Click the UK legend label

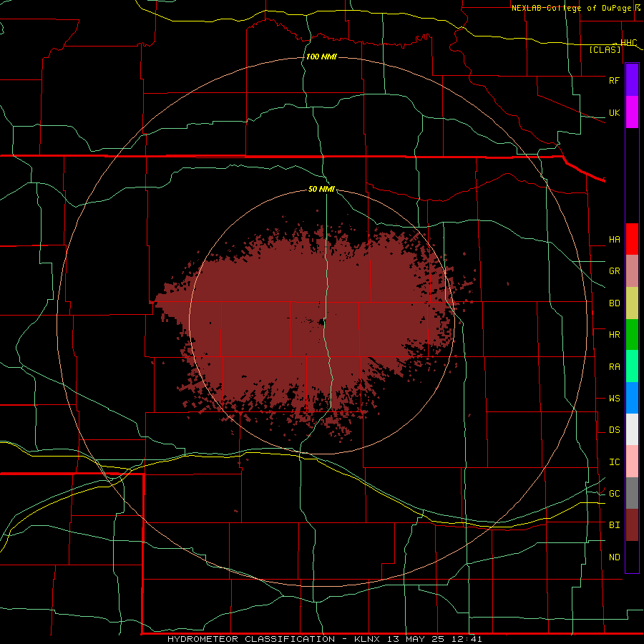click(x=614, y=112)
